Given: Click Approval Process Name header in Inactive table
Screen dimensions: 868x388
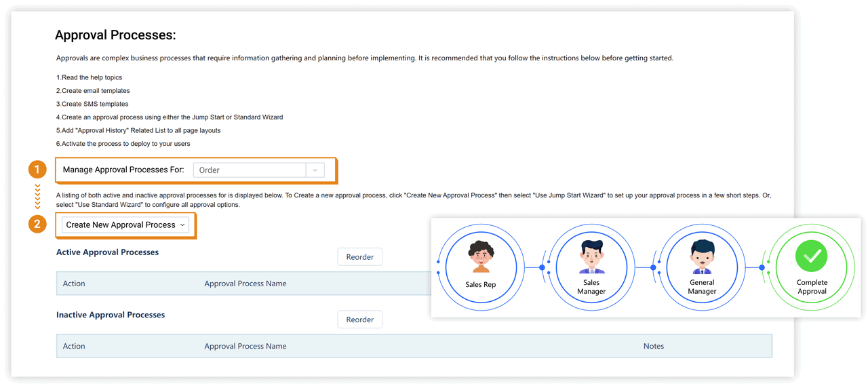Looking at the screenshot, I should click(x=245, y=346).
